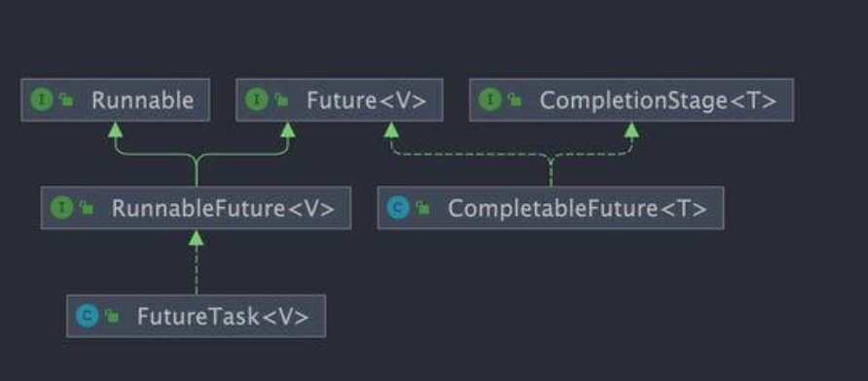868x381 pixels.
Task: Click the lock icon beside Future<V>
Action: (281, 100)
